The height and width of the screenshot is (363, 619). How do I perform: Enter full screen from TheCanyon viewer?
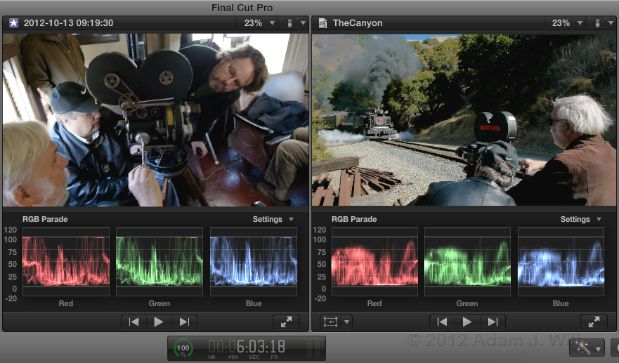pyautogui.click(x=594, y=322)
